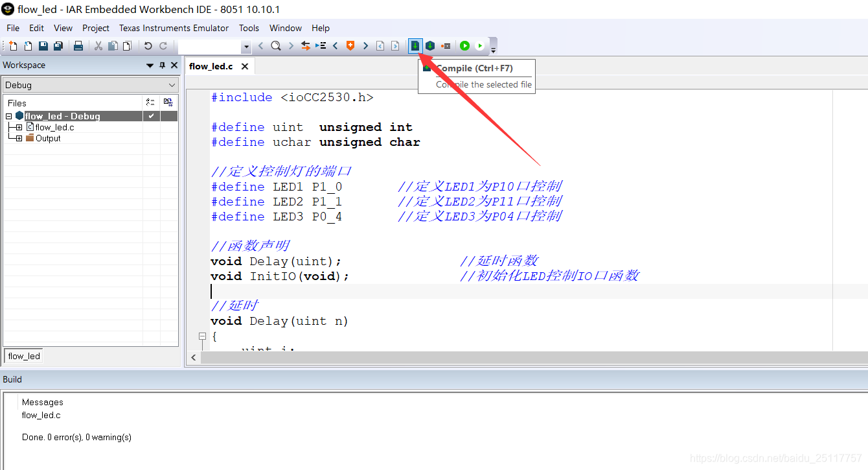Click the Go To line icon
Screen dimensions: 868x470
click(x=321, y=46)
